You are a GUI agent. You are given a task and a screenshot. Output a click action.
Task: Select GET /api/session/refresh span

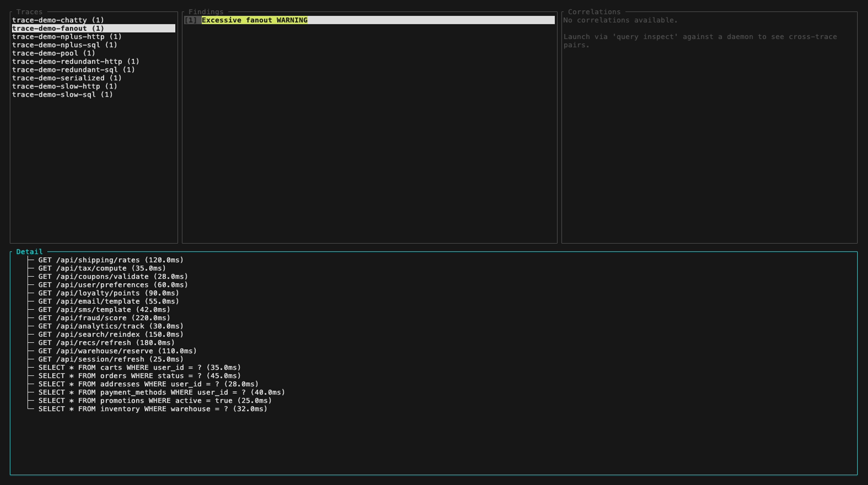tap(111, 359)
